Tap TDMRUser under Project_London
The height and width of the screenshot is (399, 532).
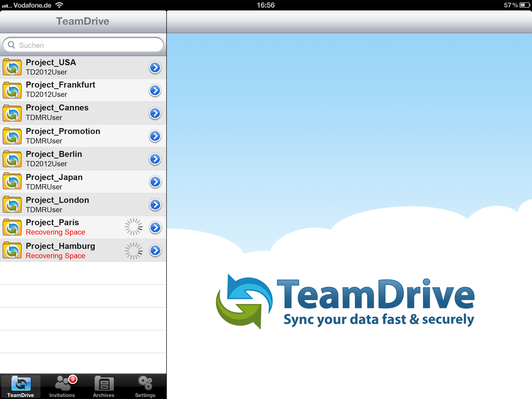click(x=44, y=210)
